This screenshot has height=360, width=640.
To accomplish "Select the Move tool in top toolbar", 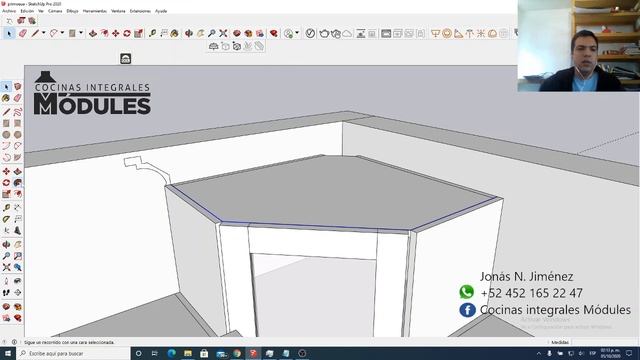I will tap(116, 33).
